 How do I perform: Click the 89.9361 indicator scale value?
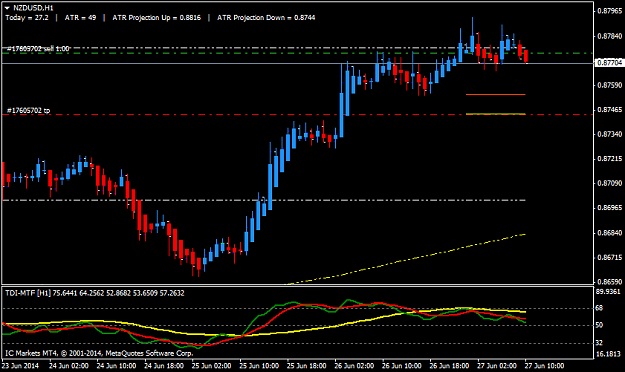coord(608,292)
